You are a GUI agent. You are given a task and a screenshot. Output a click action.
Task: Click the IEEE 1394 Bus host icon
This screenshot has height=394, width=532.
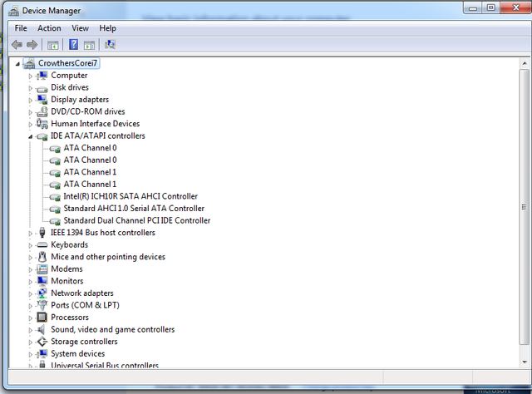(42, 233)
